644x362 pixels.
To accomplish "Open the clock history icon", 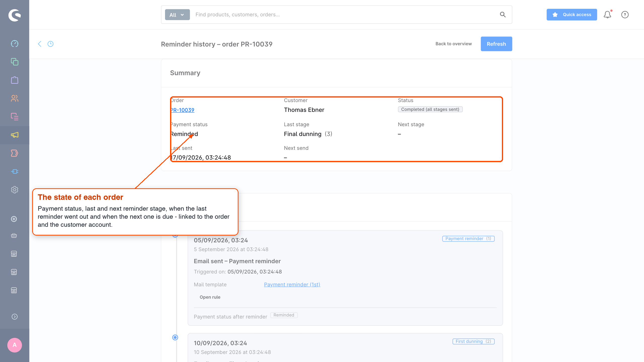I will coord(51,44).
